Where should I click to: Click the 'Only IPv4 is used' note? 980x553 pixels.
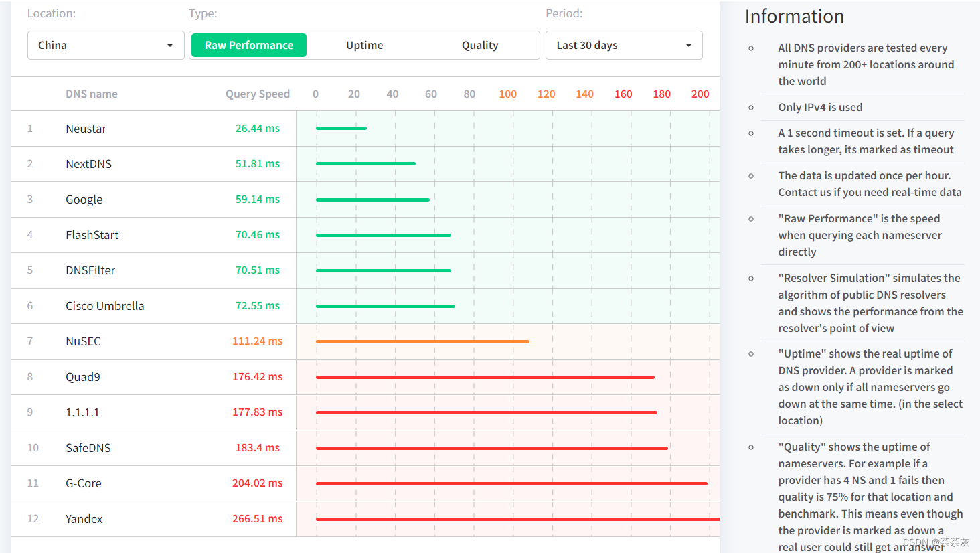(820, 107)
